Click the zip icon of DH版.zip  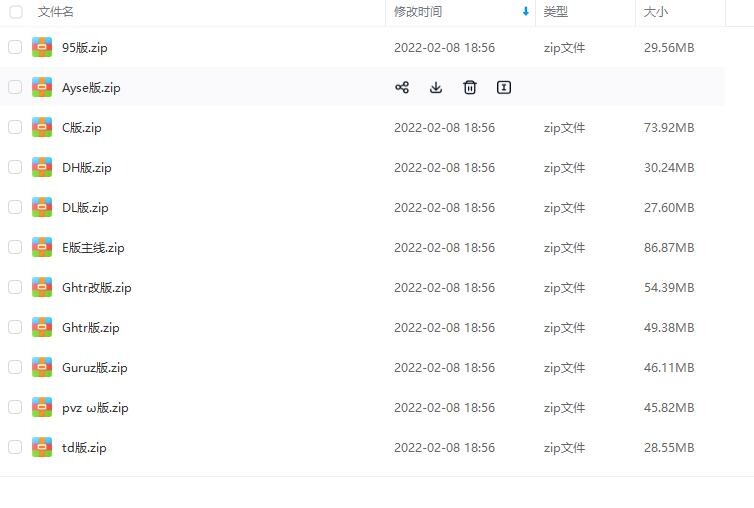[42, 167]
